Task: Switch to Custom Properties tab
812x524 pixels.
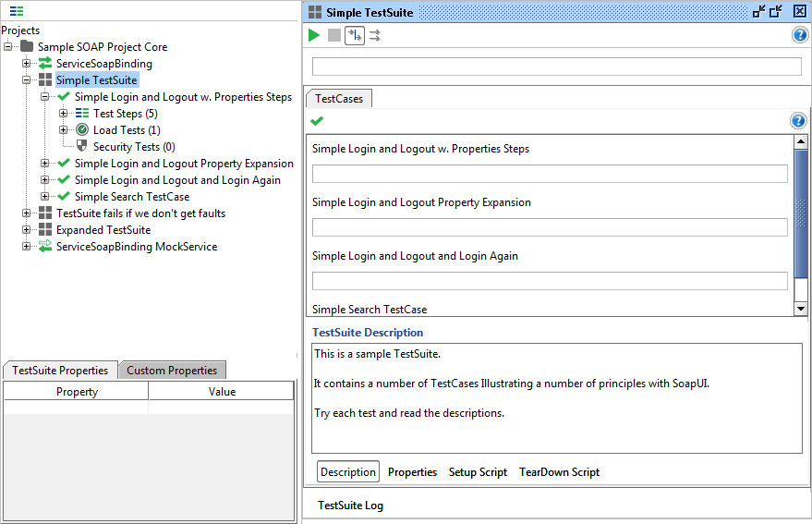Action: tap(172, 370)
